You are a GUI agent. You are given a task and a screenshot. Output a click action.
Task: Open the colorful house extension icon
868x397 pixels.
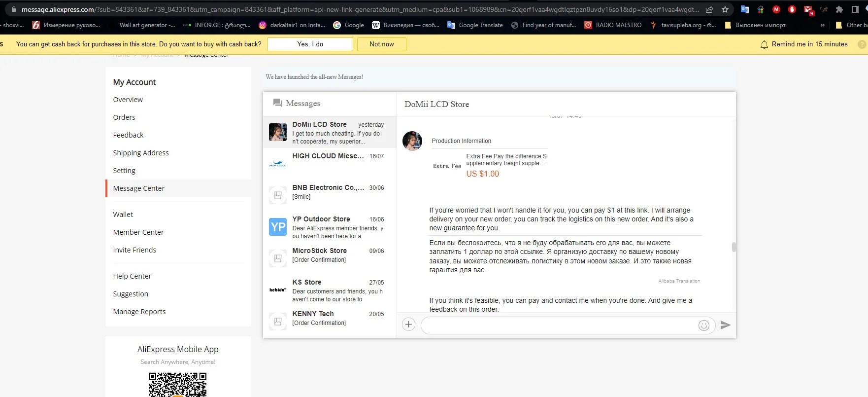click(x=761, y=9)
